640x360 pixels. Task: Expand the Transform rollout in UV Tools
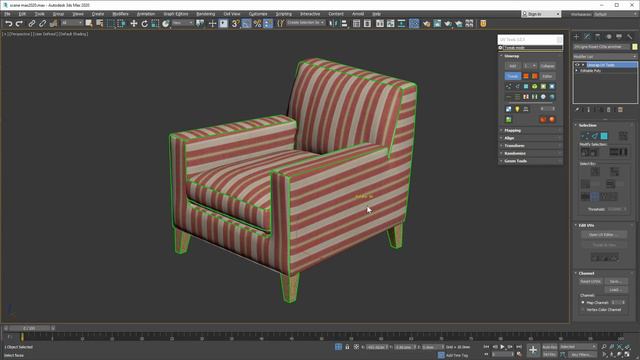point(514,146)
